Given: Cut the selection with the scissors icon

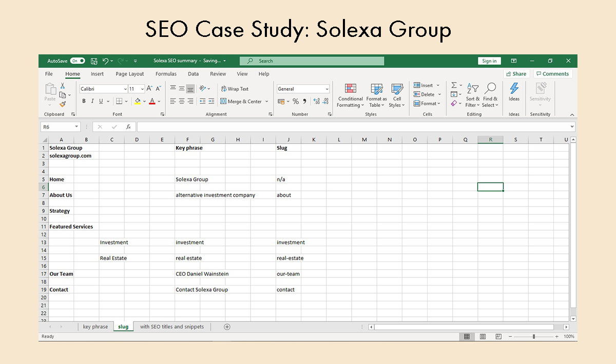Looking at the screenshot, I should pos(63,86).
